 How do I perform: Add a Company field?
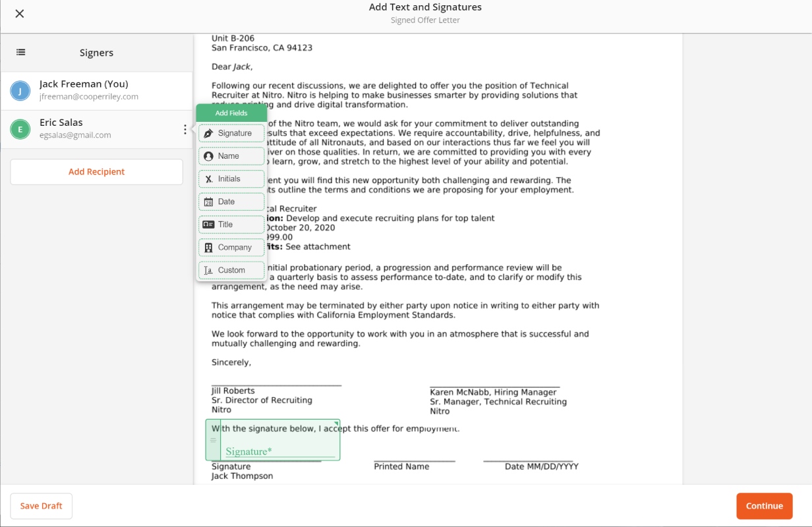231,248
